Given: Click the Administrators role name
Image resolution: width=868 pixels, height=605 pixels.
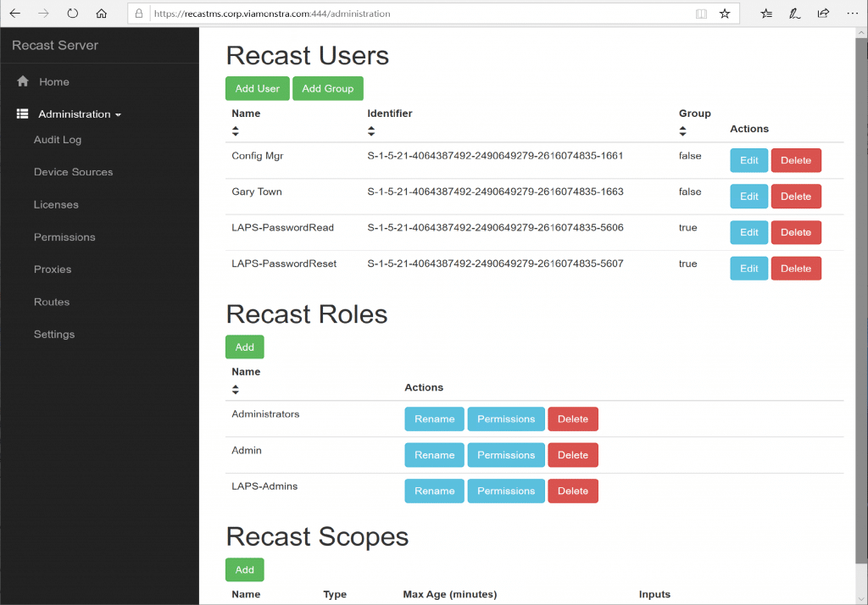Looking at the screenshot, I should (265, 414).
